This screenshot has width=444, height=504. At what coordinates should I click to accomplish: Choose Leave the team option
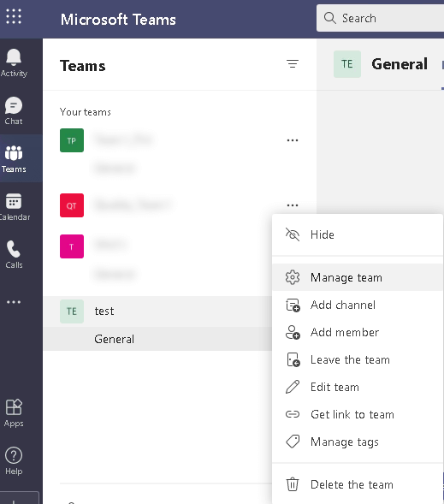pos(358,359)
